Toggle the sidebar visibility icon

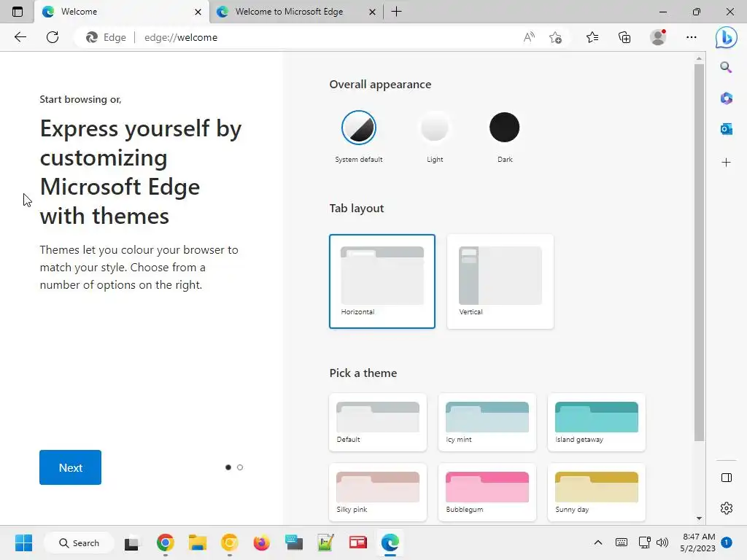tap(727, 478)
